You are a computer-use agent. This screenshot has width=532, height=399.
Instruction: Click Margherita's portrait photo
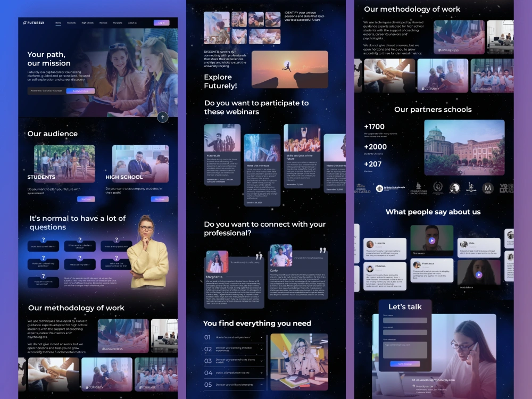pyautogui.click(x=217, y=262)
